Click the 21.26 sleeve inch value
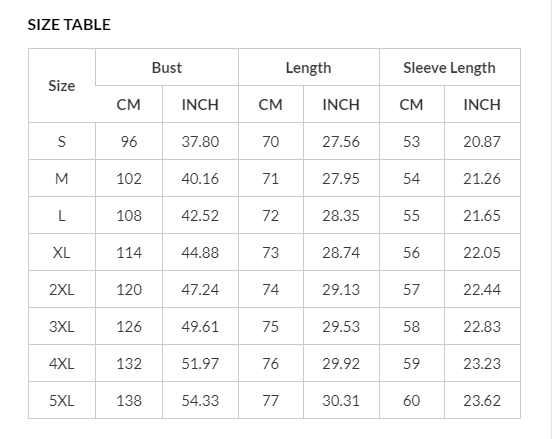555x439 pixels. point(482,178)
